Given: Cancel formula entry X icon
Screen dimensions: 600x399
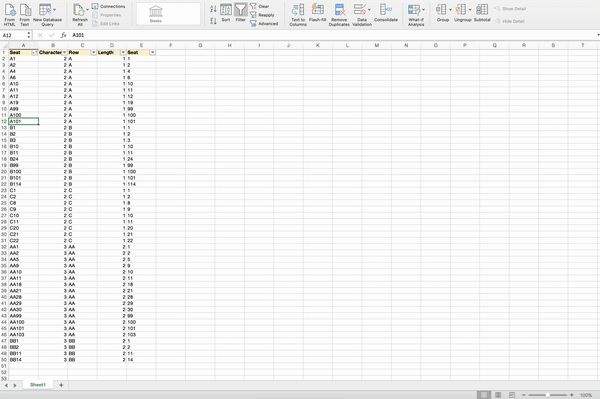Looking at the screenshot, I should click(x=40, y=35).
